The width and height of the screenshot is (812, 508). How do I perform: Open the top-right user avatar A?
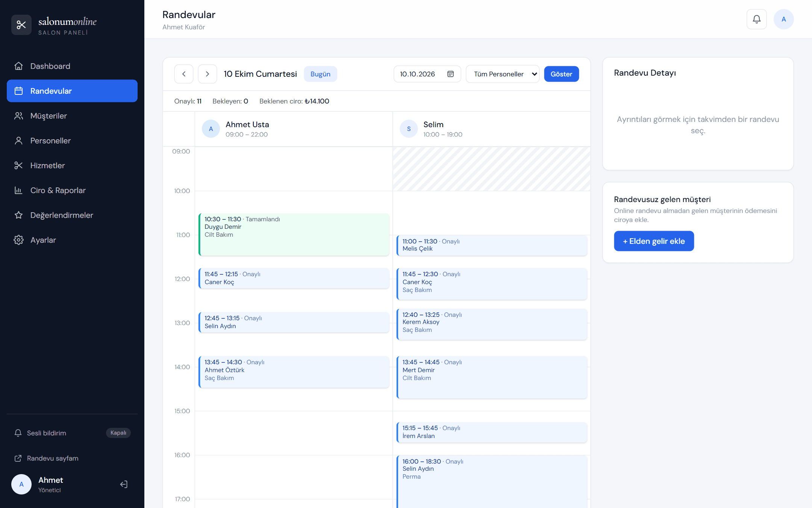pyautogui.click(x=783, y=19)
